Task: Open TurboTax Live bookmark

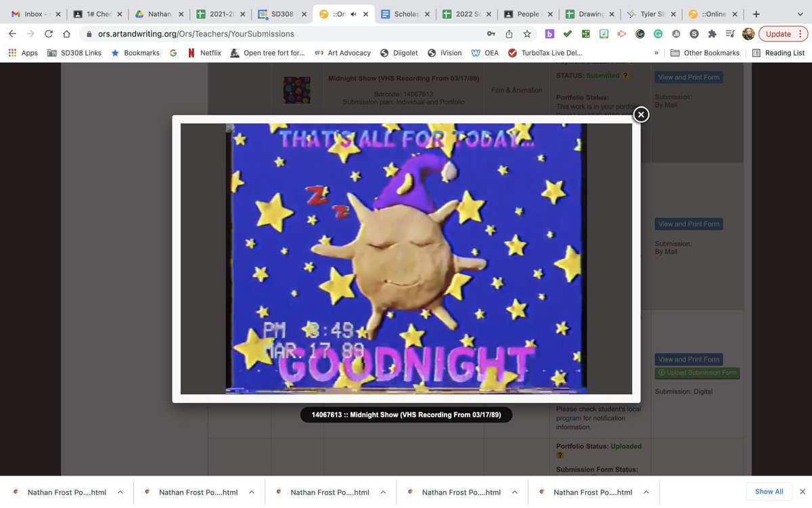Action: [x=545, y=53]
